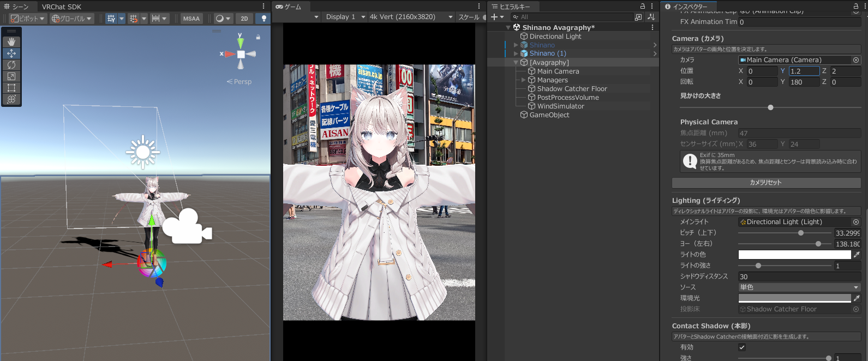This screenshot has height=361, width=868.
Task: Expand the greyed-out Shinano prefab
Action: pos(516,45)
